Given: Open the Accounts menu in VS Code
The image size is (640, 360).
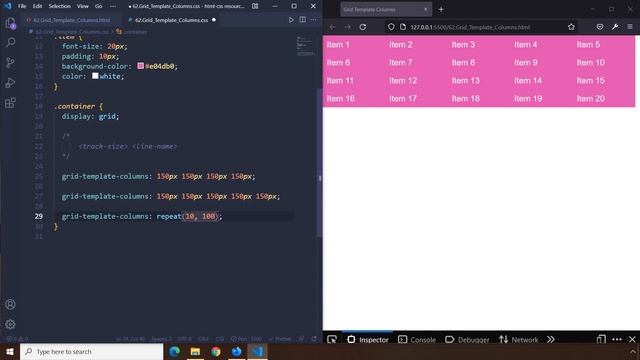Looking at the screenshot, I should pyautogui.click(x=10, y=304).
